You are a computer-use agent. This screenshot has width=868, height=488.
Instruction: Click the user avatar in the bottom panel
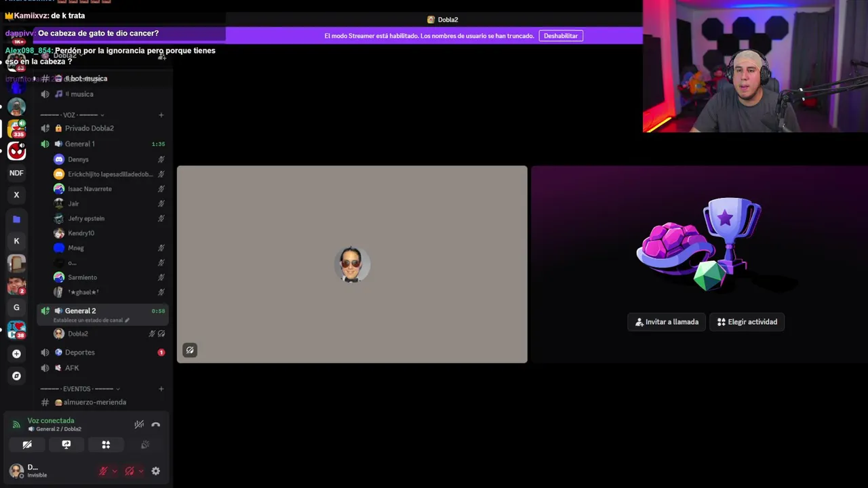16,470
